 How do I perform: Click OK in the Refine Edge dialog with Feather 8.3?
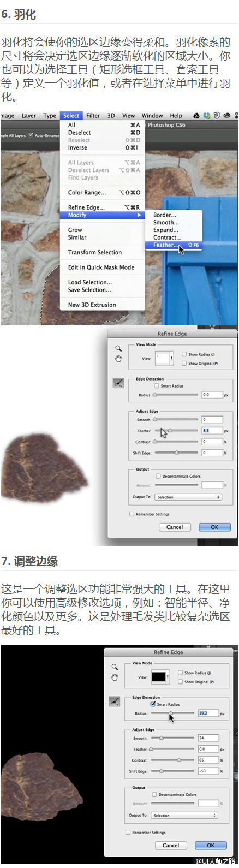[x=214, y=527]
